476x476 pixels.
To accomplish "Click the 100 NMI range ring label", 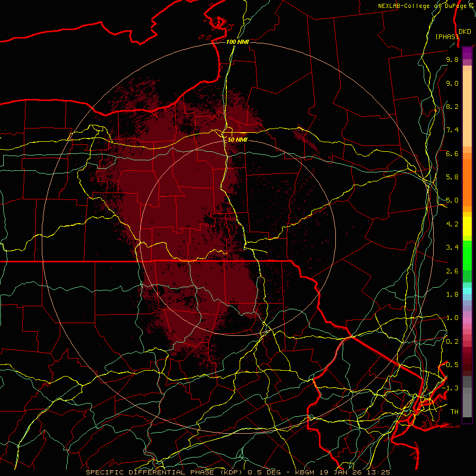I will pos(237,42).
